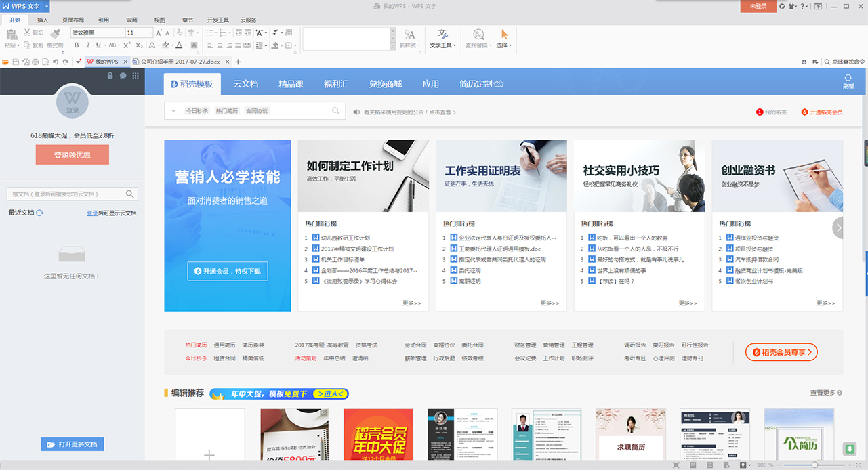This screenshot has height=470, width=868.
Task: Switch to the 插入 ribbon tab
Action: click(43, 20)
